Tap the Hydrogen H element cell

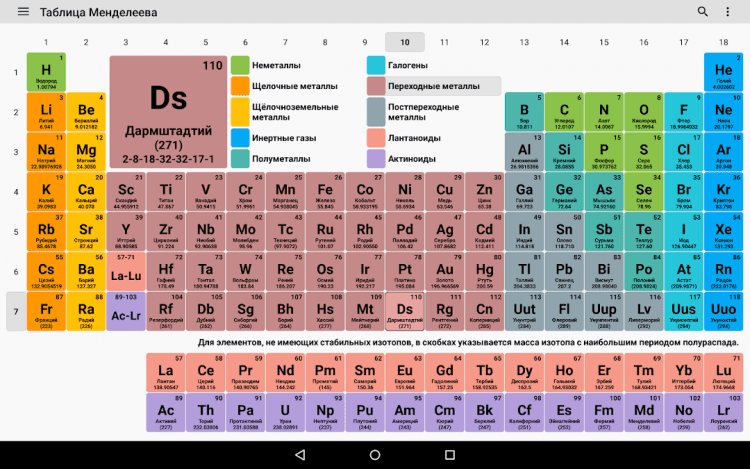46,72
